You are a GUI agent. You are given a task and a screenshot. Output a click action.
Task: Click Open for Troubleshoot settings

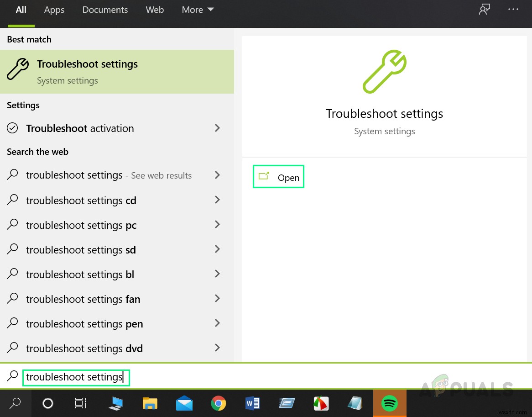[278, 177]
